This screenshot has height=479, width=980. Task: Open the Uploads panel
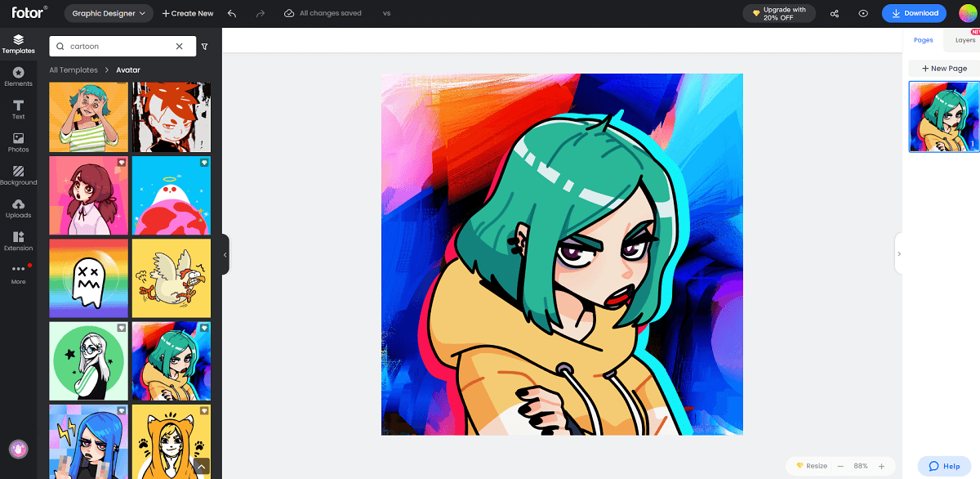click(x=18, y=208)
